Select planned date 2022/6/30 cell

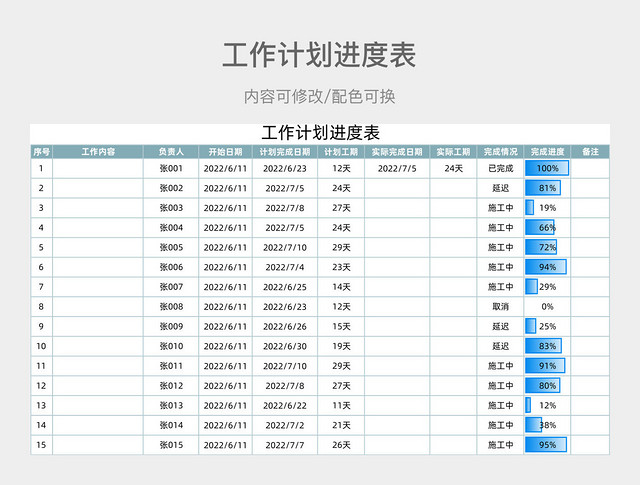coord(285,346)
